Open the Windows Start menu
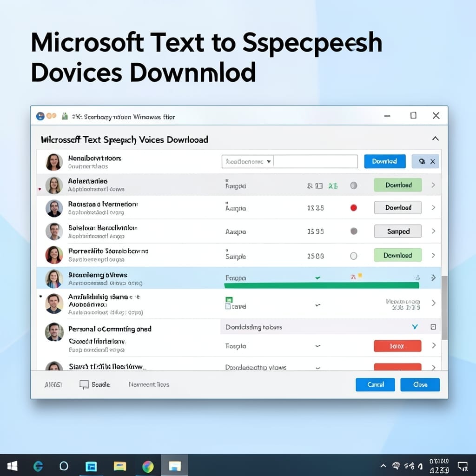 click(x=12, y=466)
